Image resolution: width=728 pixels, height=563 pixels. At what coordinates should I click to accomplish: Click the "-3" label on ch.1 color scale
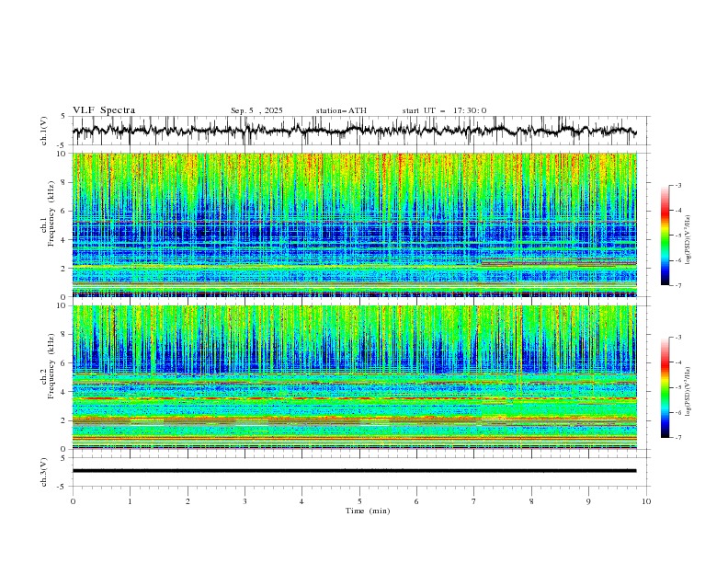(x=678, y=185)
